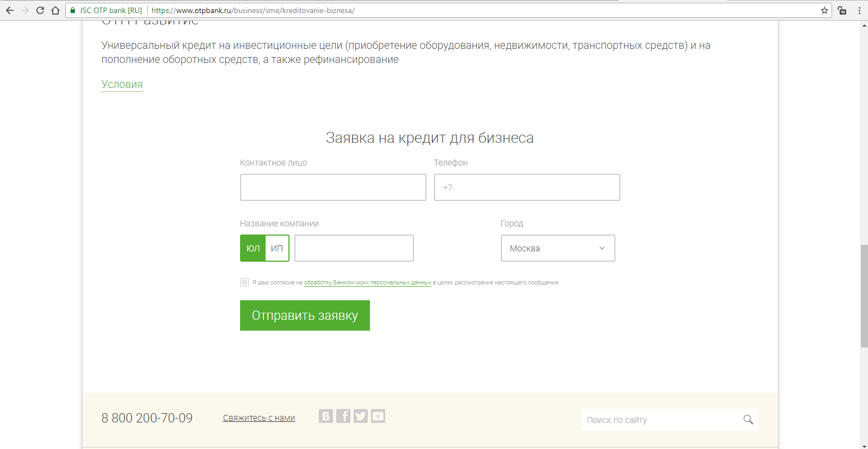Switch company type to ИП
The width and height of the screenshot is (868, 449).
(277, 248)
